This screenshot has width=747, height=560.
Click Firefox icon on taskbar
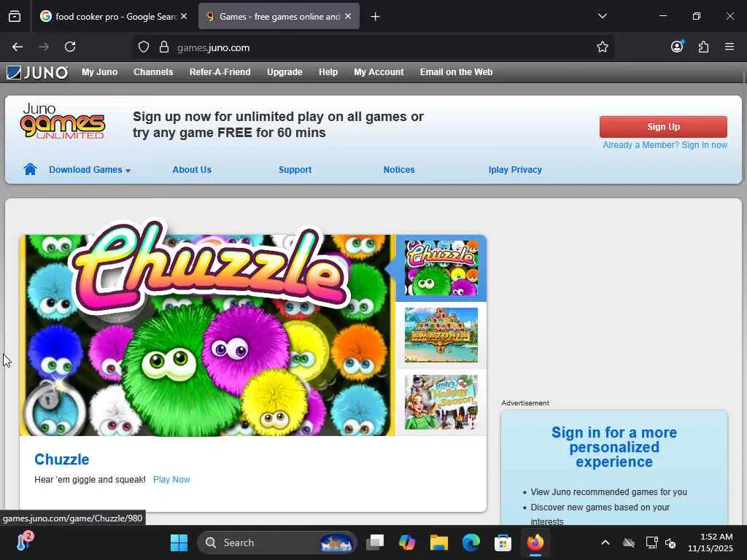535,542
